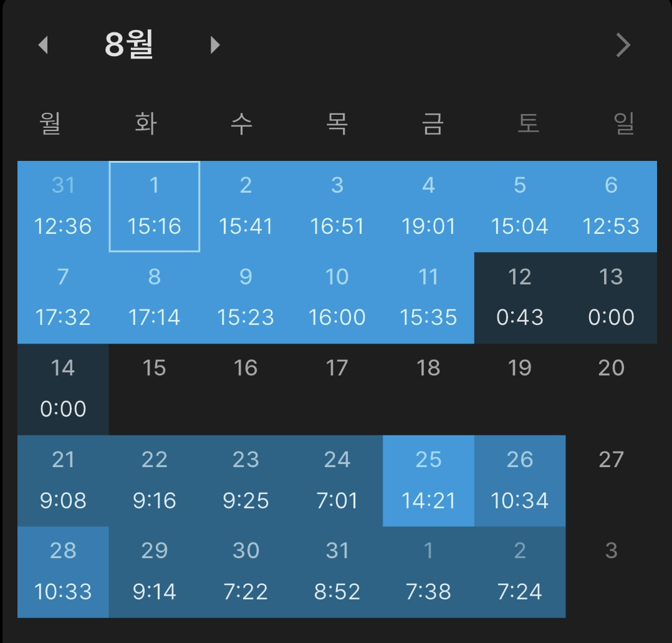Pick August 10 with 16:00
Image resolution: width=672 pixels, height=643 pixels.
(337, 297)
